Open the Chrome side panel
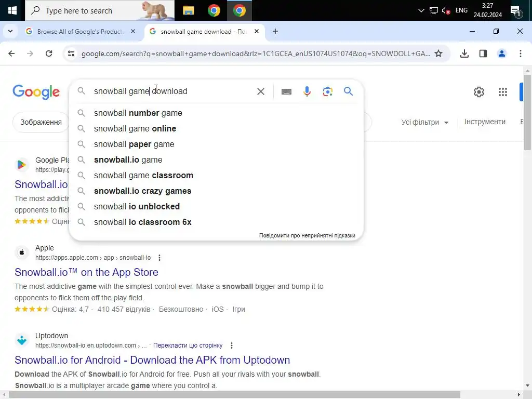The height and width of the screenshot is (399, 532). [x=483, y=54]
